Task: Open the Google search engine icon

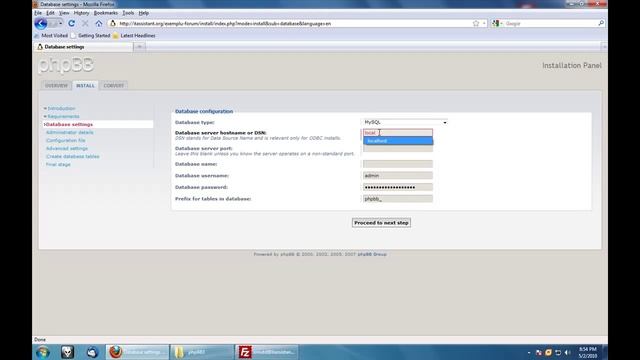Action: coord(496,24)
